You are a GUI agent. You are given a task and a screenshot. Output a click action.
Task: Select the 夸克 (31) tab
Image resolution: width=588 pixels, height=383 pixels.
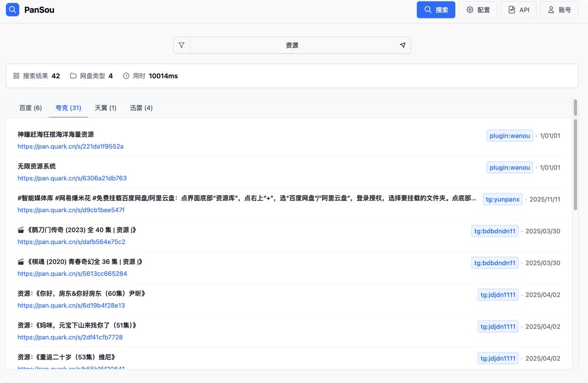(x=68, y=108)
